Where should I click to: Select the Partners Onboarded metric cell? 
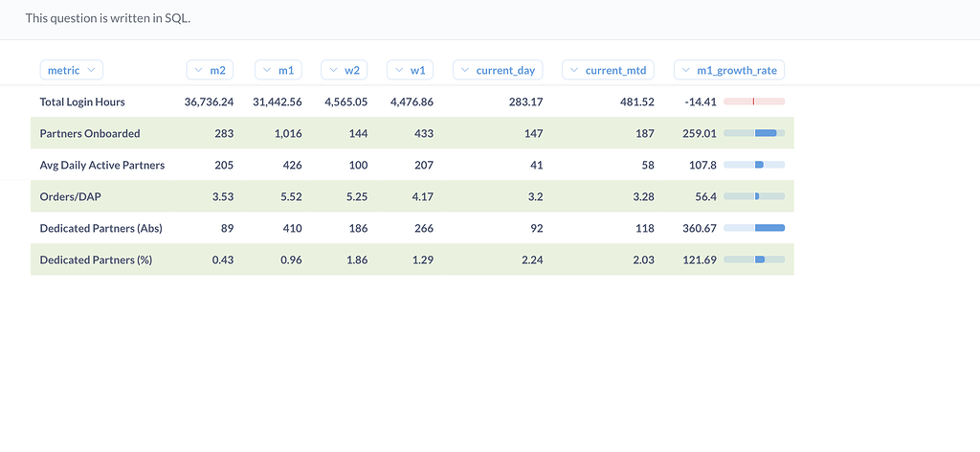(90, 133)
